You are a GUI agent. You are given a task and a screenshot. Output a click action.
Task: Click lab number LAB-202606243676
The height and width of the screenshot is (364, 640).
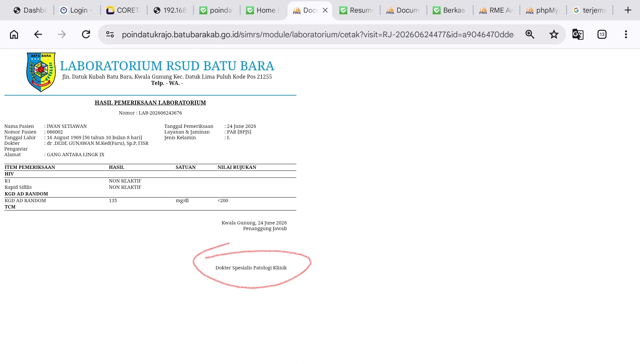click(x=160, y=113)
